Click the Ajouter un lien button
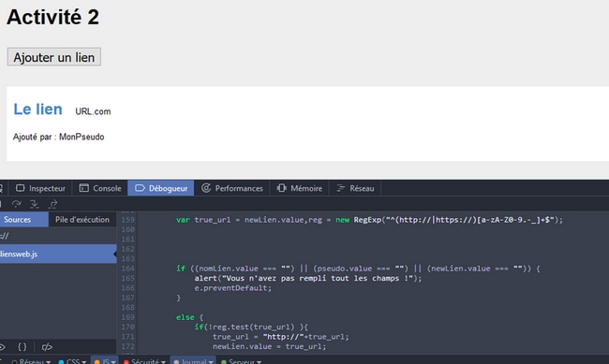 tap(54, 57)
